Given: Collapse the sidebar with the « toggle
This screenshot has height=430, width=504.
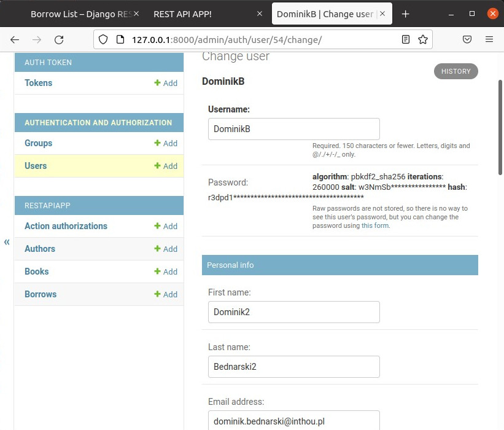Looking at the screenshot, I should (x=7, y=241).
